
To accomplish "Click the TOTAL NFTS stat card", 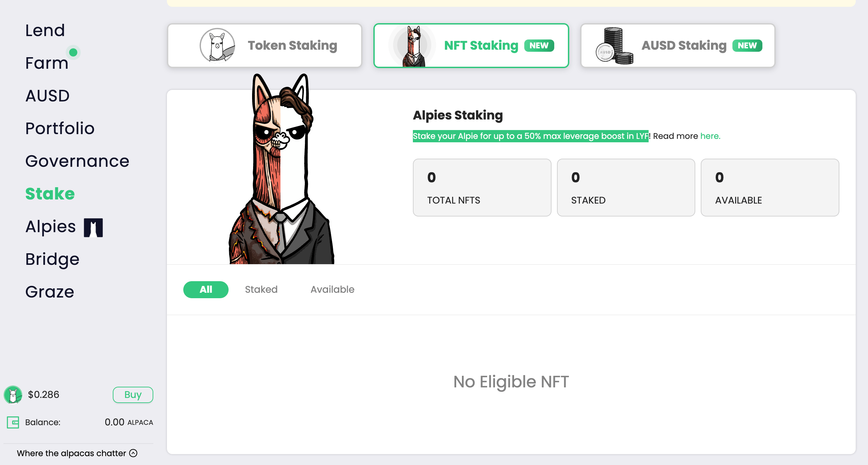I will click(x=481, y=187).
